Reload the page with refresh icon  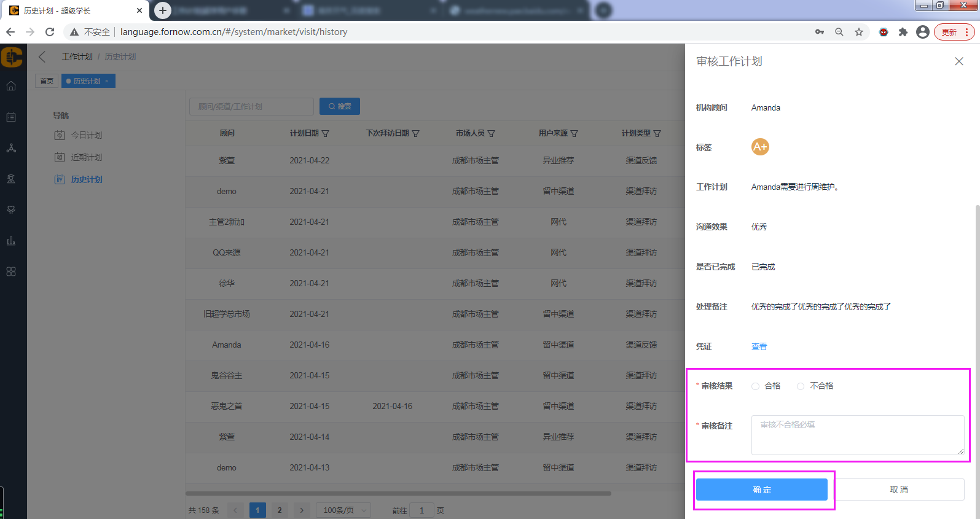point(50,32)
